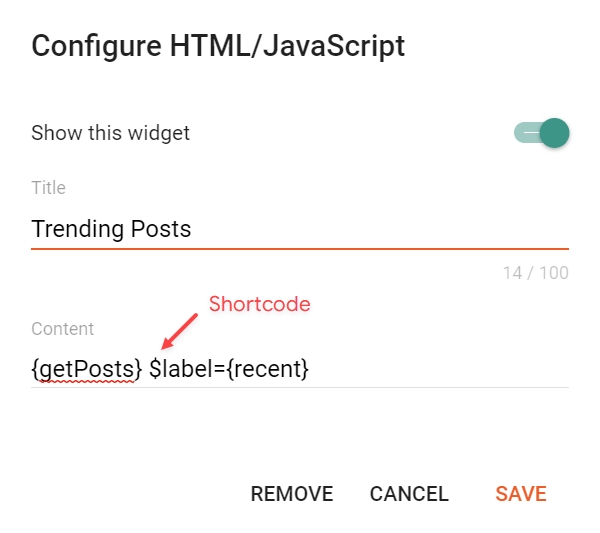Click the Show this widget label

(110, 133)
